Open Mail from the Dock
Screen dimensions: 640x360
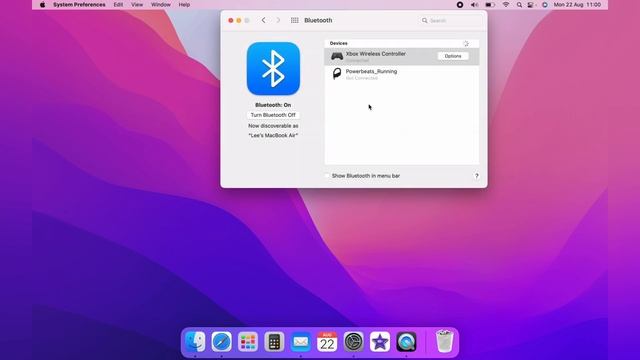pos(301,342)
